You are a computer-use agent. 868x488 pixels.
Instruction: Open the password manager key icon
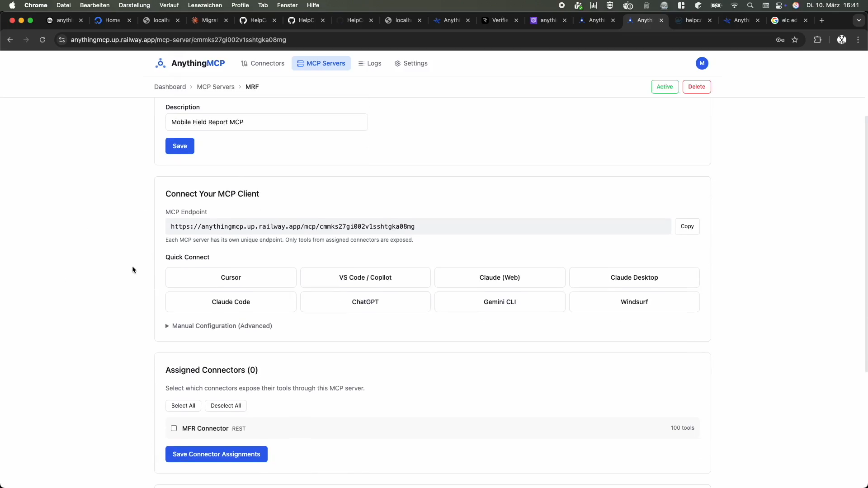pos(780,40)
